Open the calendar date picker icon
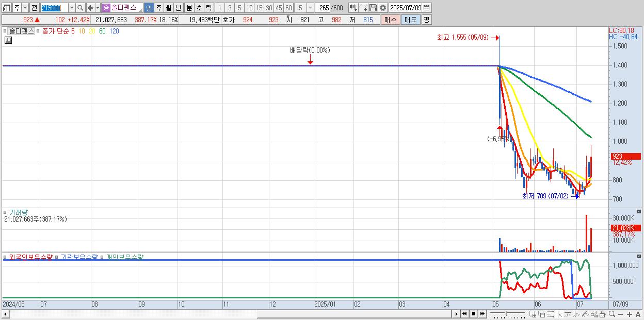 427,8
